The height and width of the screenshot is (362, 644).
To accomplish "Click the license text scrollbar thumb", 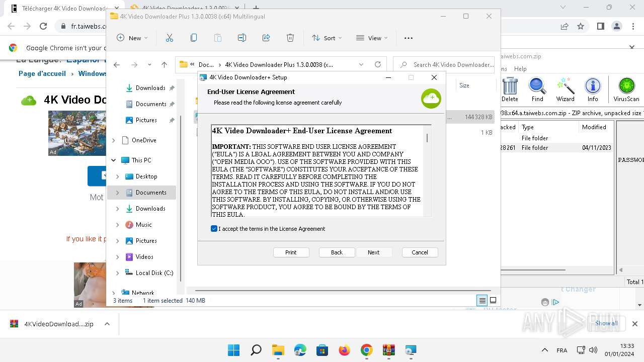I will pyautogui.click(x=428, y=138).
